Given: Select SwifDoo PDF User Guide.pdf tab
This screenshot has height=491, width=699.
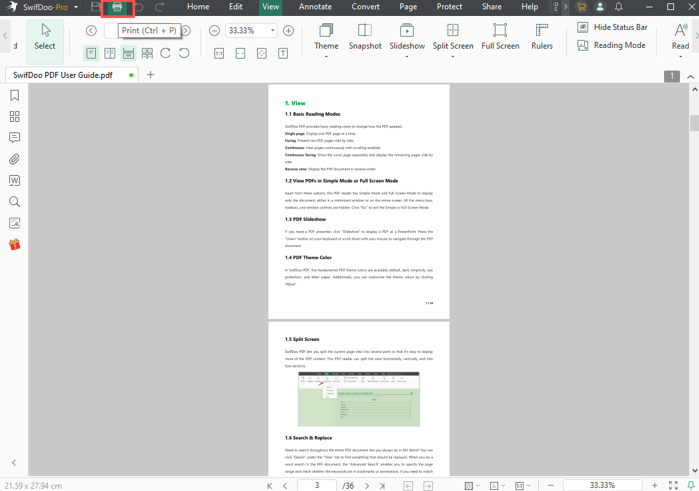Looking at the screenshot, I should [63, 75].
